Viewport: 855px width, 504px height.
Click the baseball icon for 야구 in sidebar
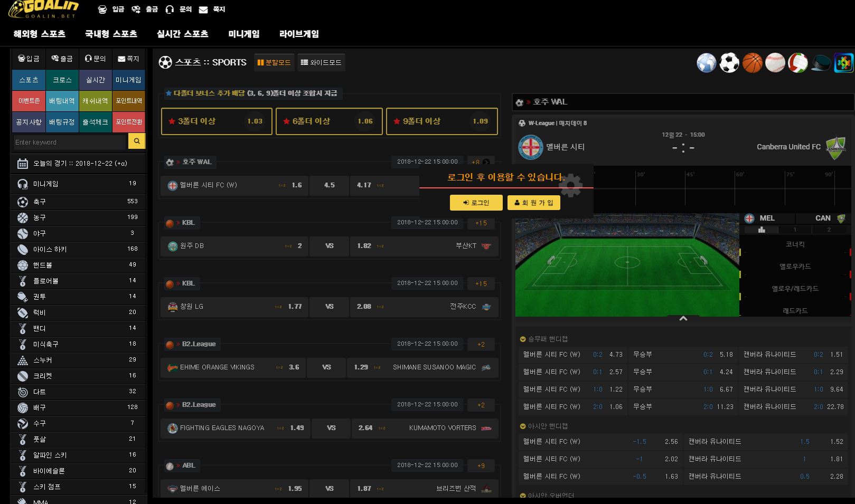[x=22, y=233]
